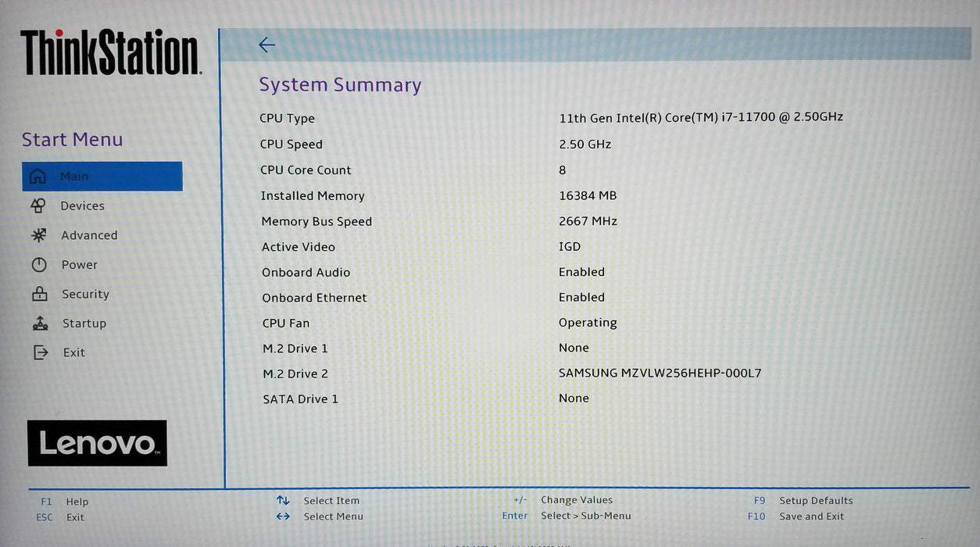980x547 pixels.
Task: Switch to the Startup menu
Action: click(x=84, y=324)
